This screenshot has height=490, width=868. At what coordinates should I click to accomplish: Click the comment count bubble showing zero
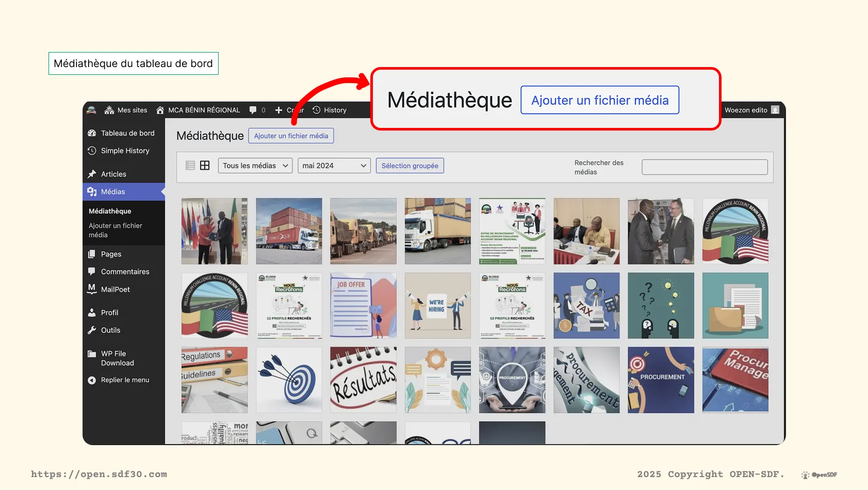pos(257,110)
